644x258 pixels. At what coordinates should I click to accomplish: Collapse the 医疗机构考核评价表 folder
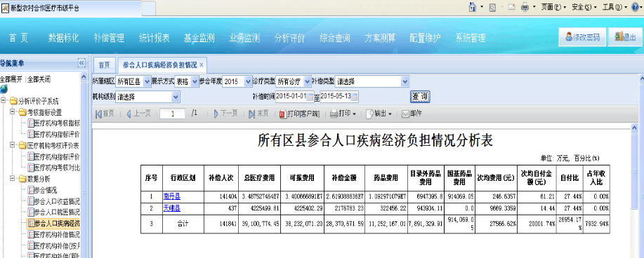pos(12,145)
